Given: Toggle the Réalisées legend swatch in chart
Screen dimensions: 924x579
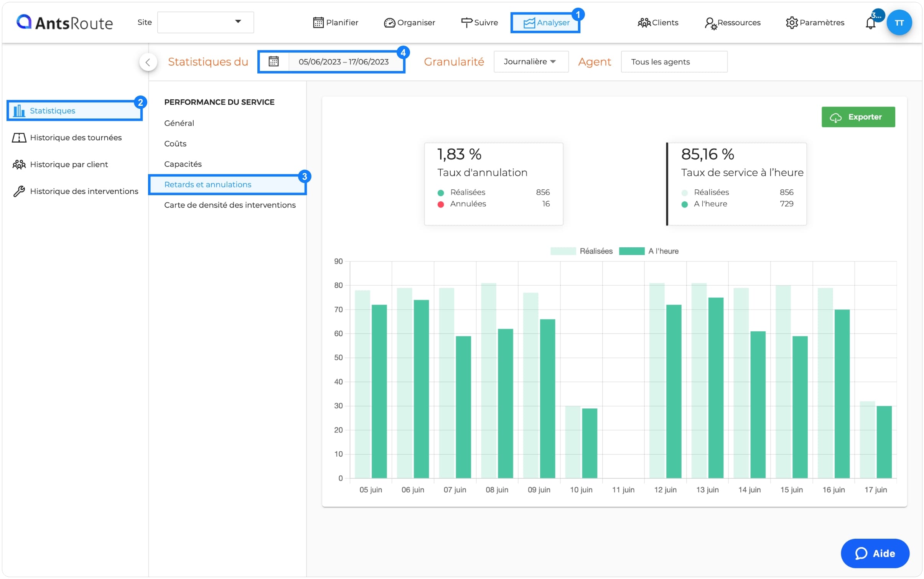Looking at the screenshot, I should click(563, 251).
